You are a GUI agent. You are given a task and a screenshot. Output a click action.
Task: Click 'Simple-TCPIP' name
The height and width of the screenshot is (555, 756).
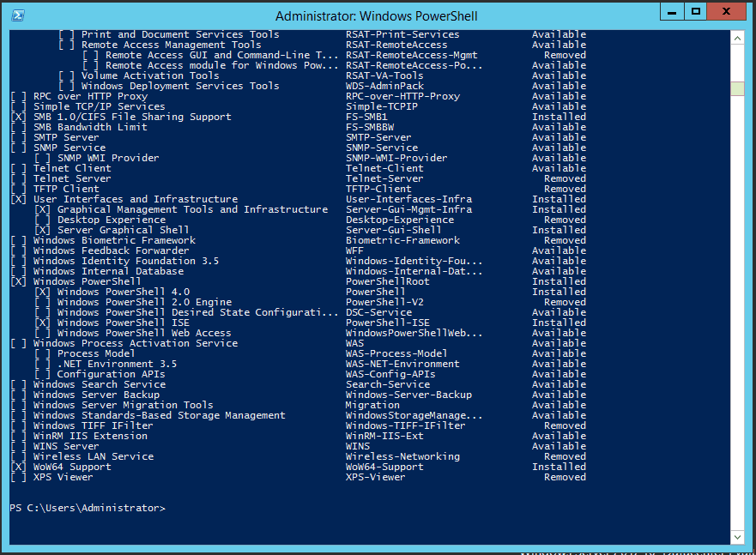click(x=381, y=106)
